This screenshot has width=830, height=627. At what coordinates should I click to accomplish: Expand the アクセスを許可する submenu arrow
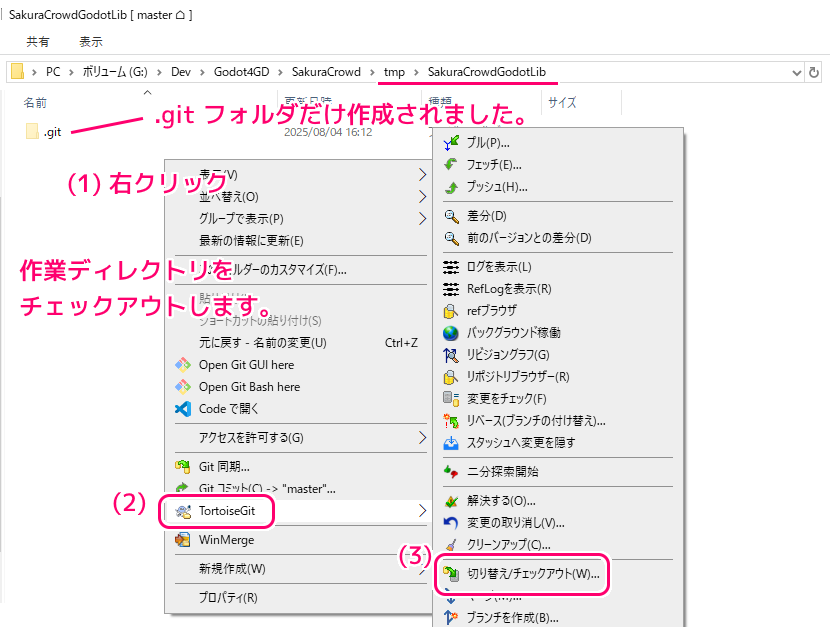[x=422, y=437]
